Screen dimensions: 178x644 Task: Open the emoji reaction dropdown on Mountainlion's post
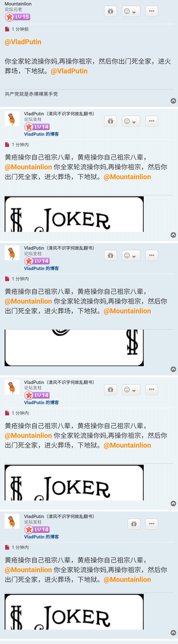click(131, 11)
